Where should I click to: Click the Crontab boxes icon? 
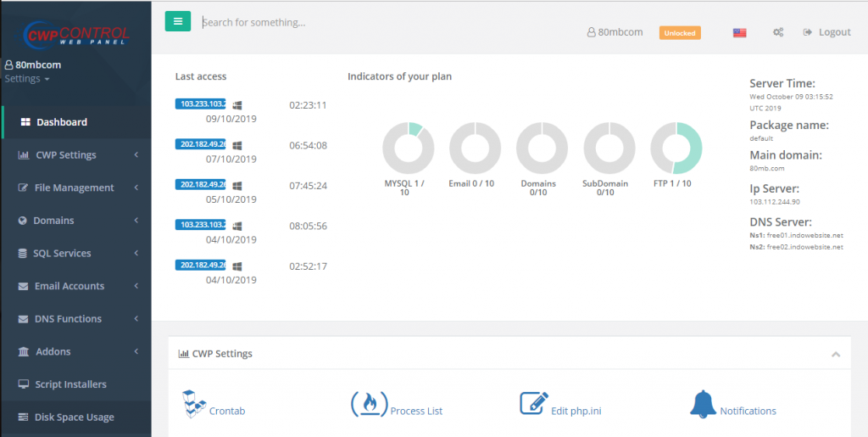tap(194, 405)
